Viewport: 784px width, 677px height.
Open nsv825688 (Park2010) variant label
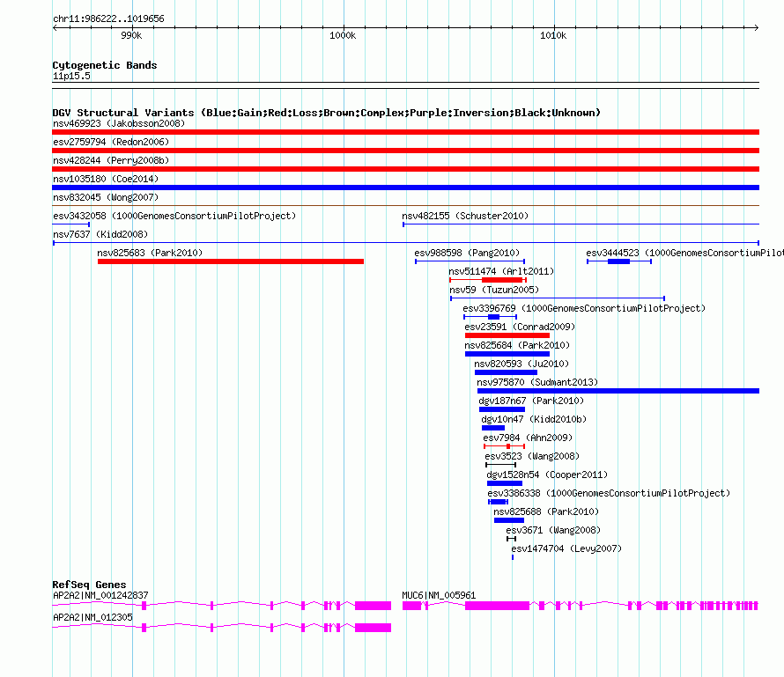(x=546, y=511)
